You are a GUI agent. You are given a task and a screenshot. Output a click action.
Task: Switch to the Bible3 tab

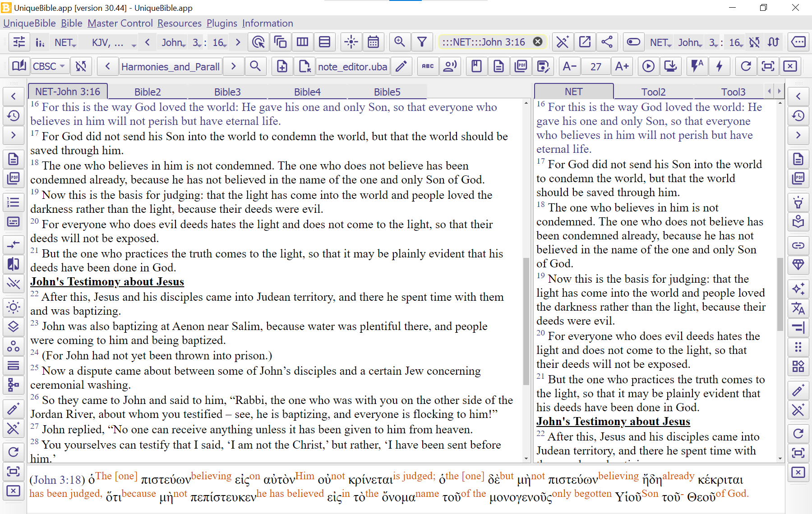[x=227, y=92]
